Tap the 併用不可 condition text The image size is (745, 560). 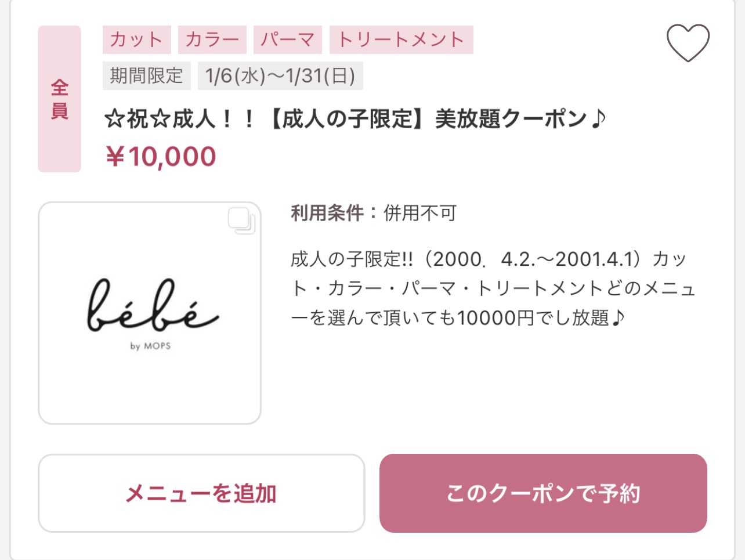coord(420,213)
